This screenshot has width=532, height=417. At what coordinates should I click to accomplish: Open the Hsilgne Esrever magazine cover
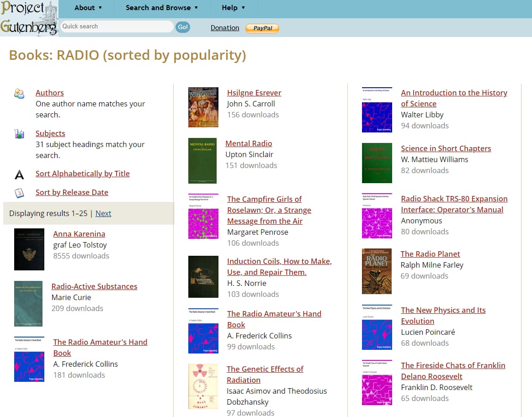coord(203,107)
